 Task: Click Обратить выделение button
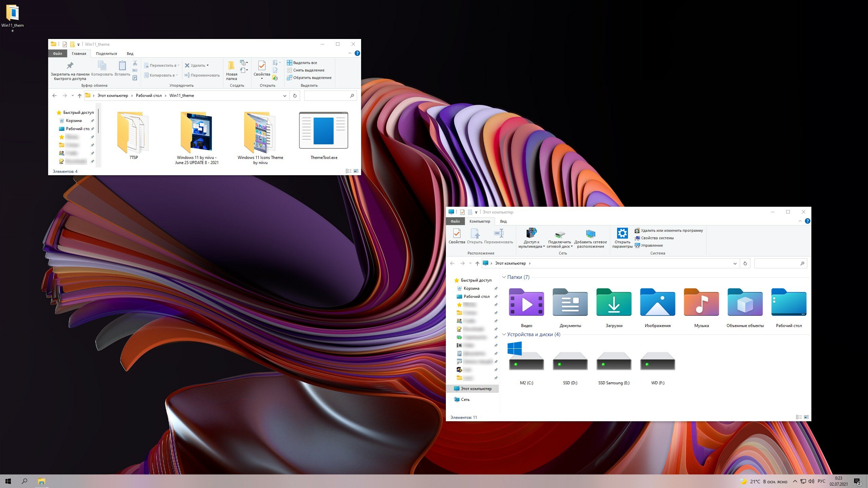point(309,78)
